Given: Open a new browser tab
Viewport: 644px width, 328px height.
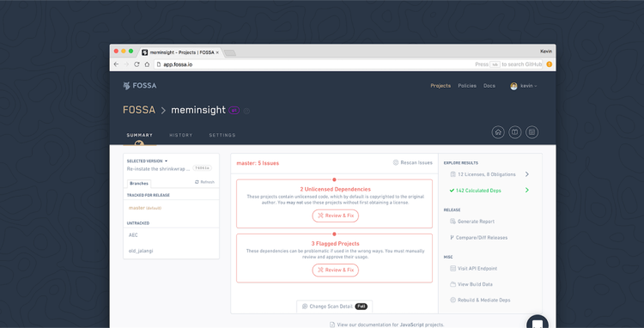Looking at the screenshot, I should (x=230, y=53).
